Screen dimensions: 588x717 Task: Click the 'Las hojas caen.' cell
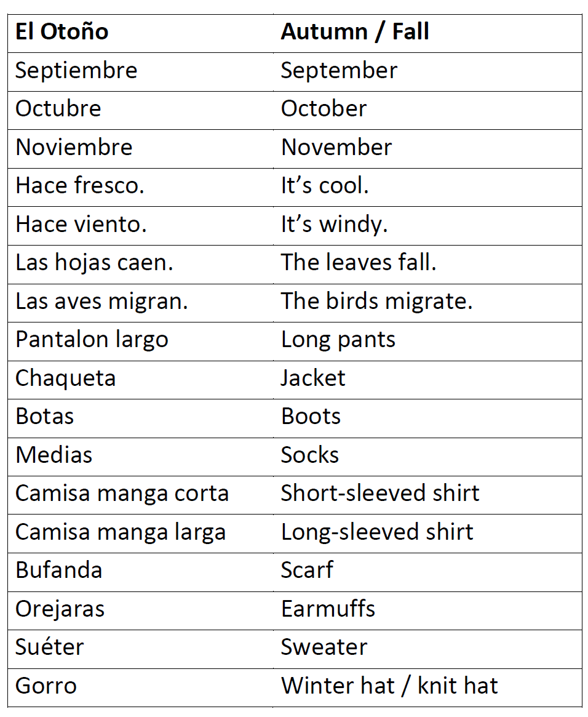pyautogui.click(x=94, y=263)
